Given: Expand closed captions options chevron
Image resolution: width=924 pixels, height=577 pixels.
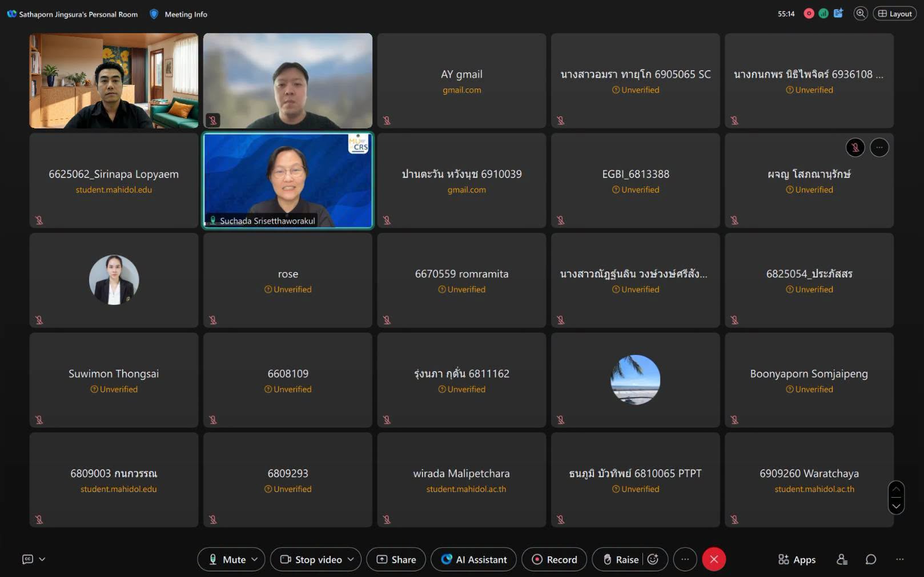Looking at the screenshot, I should 42,559.
